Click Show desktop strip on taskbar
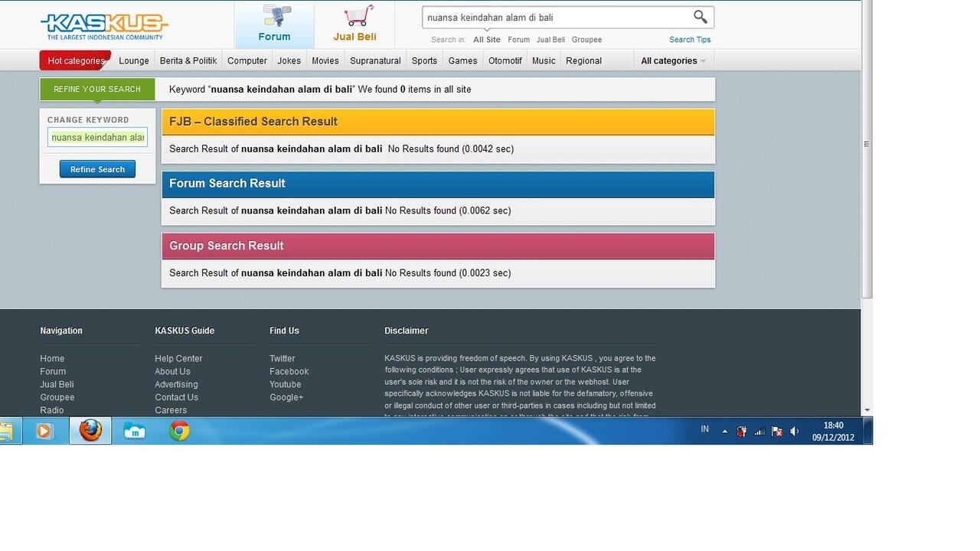This screenshot has height=551, width=980. click(x=868, y=432)
